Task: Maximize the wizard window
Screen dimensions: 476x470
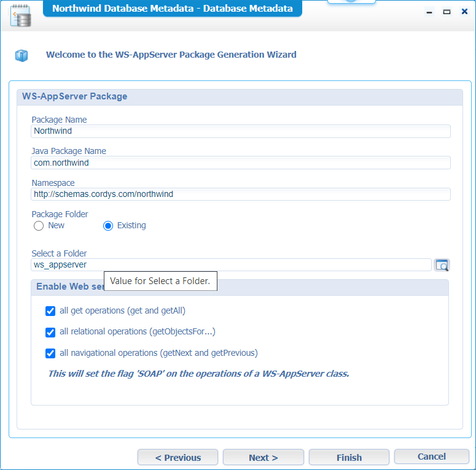Action: click(x=447, y=12)
